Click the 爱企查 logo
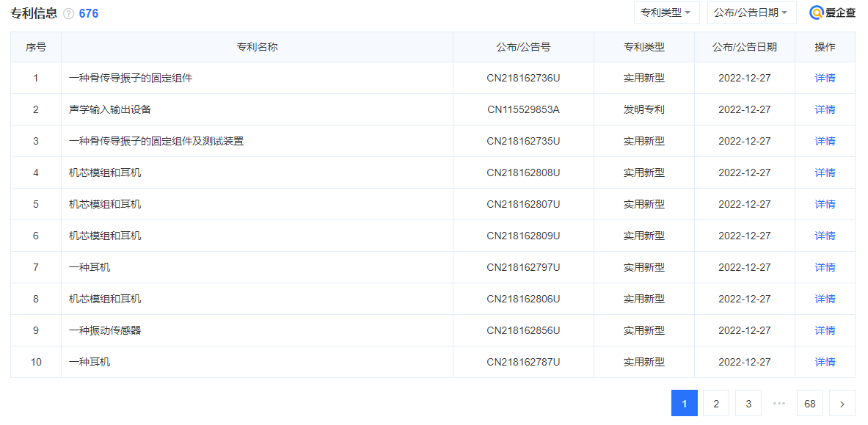 point(833,12)
